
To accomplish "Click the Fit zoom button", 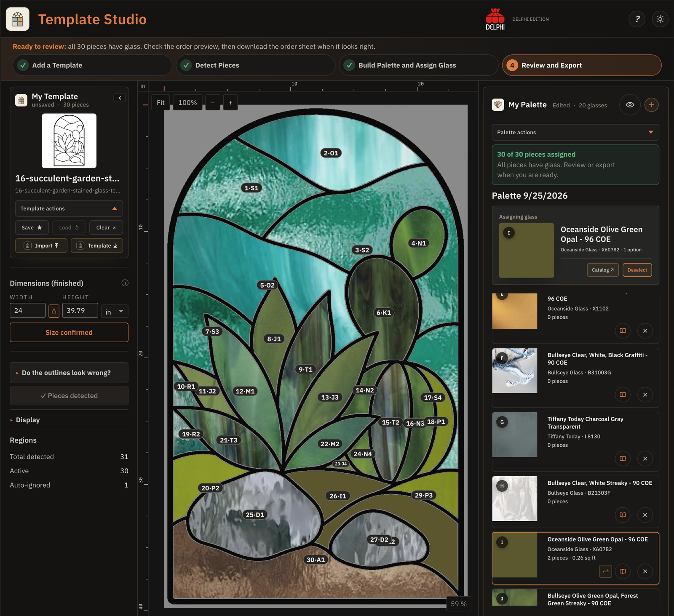I will (x=160, y=103).
